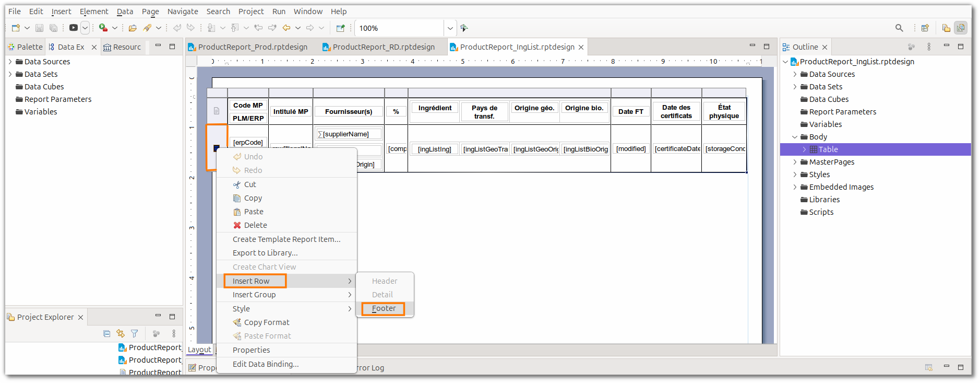Select the Table node in Outline

tap(828, 149)
